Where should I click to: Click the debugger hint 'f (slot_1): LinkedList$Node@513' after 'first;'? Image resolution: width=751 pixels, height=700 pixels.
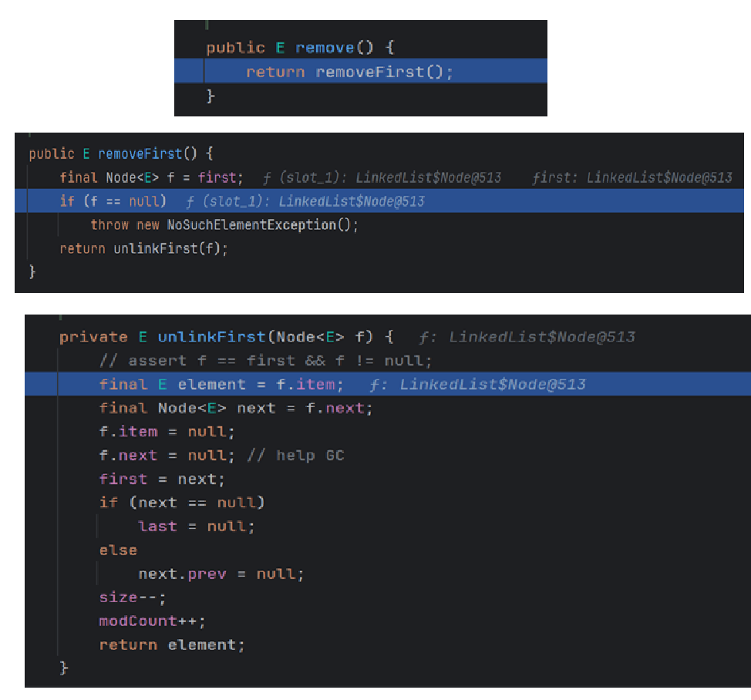click(382, 177)
